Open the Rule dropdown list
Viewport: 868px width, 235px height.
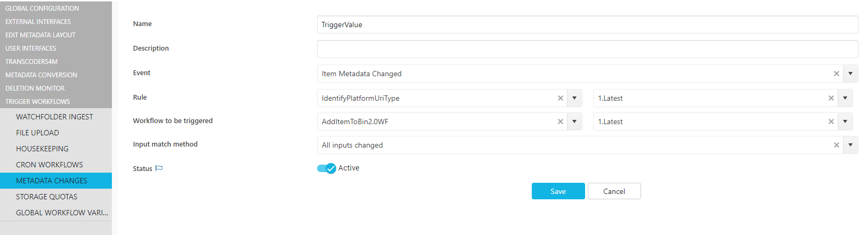pos(574,98)
